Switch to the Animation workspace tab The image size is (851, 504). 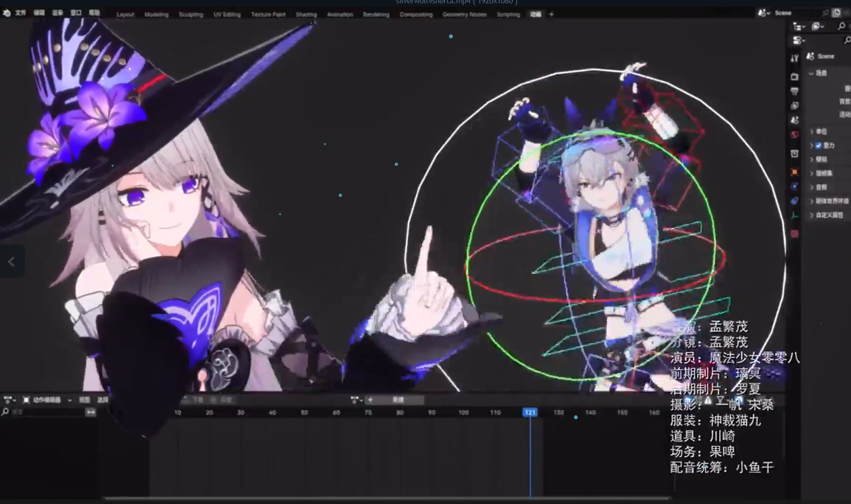point(340,14)
